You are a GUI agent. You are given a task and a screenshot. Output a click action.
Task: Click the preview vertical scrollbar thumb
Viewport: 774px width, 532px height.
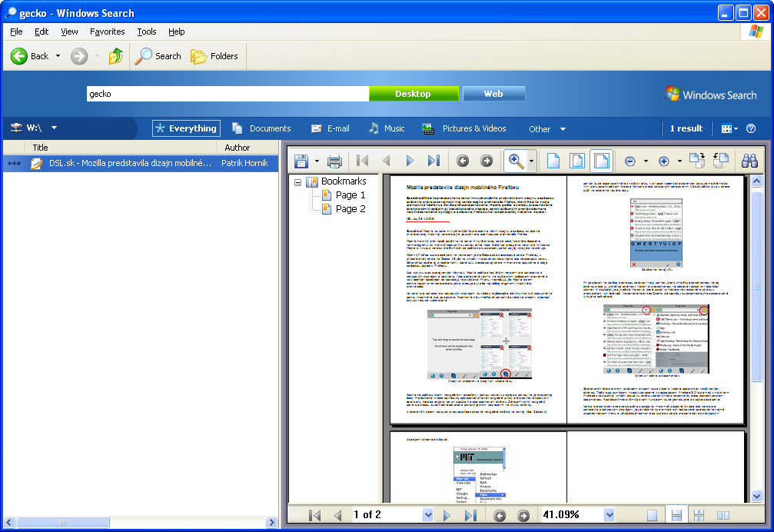pos(756,286)
